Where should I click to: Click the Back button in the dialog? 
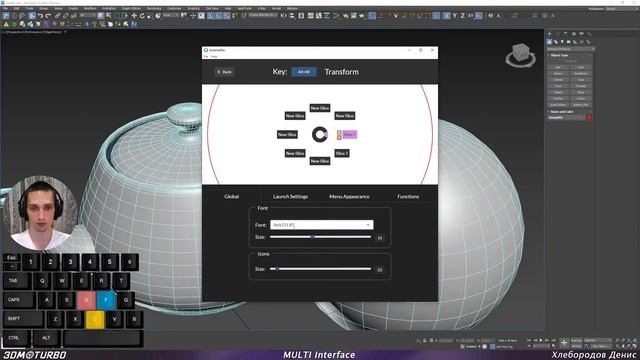point(224,72)
